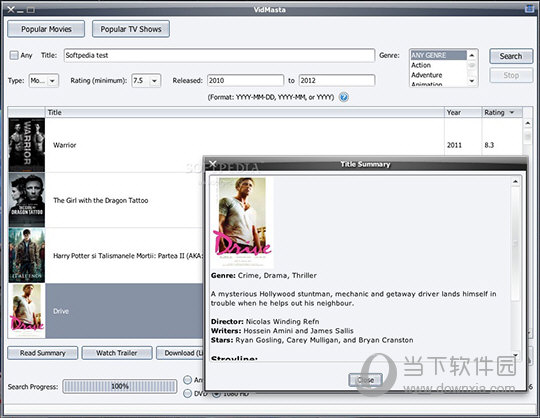Click Director Nicolas Winding Refn text
The width and height of the screenshot is (540, 418).
click(x=265, y=322)
